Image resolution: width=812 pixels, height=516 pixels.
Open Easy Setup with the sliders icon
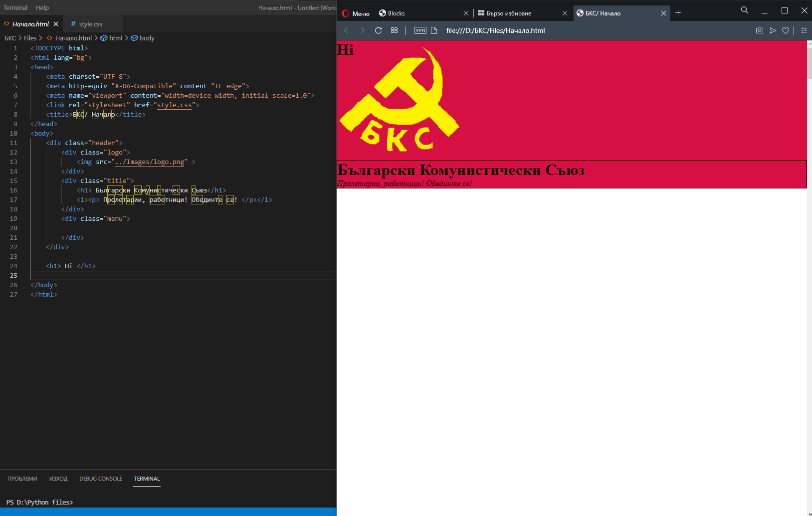point(804,30)
